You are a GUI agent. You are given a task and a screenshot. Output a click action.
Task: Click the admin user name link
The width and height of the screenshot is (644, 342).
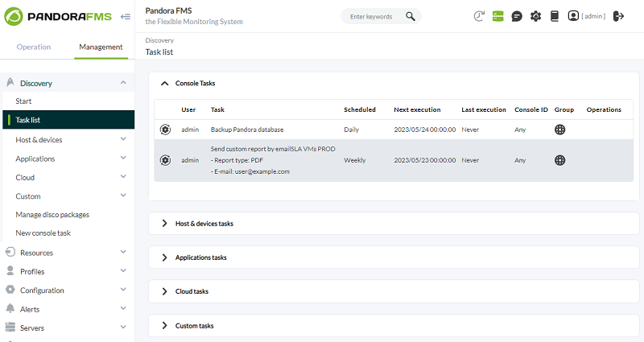pyautogui.click(x=592, y=16)
